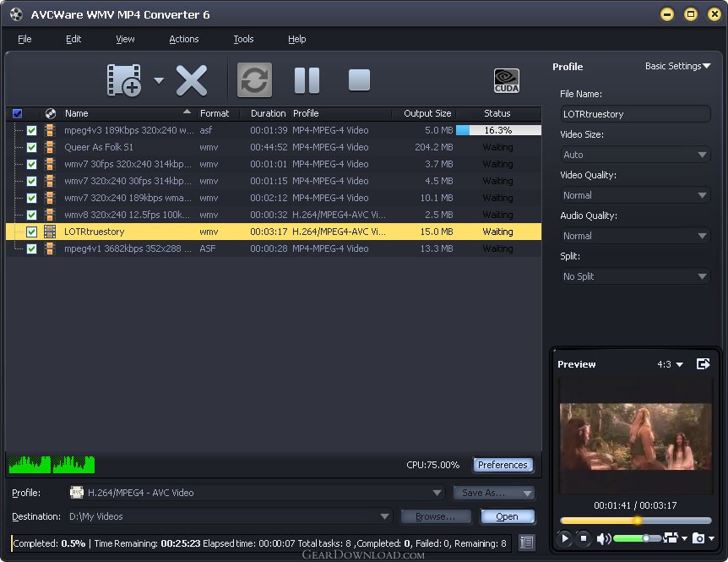Pause the conversion with the Pause icon
Screen dimensions: 728x562
(307, 80)
